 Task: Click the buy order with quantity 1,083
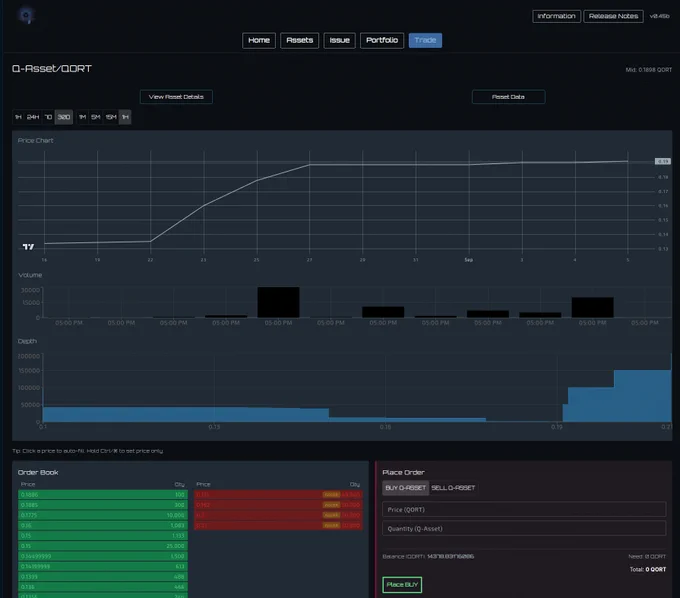point(103,526)
